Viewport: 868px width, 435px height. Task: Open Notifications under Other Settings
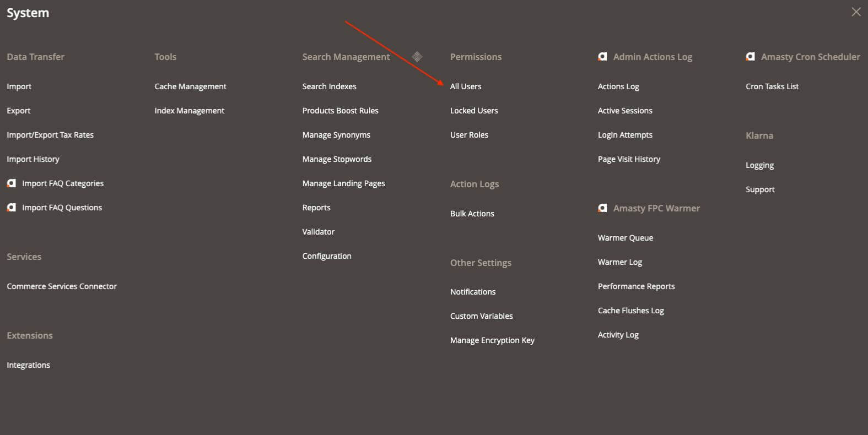473,292
